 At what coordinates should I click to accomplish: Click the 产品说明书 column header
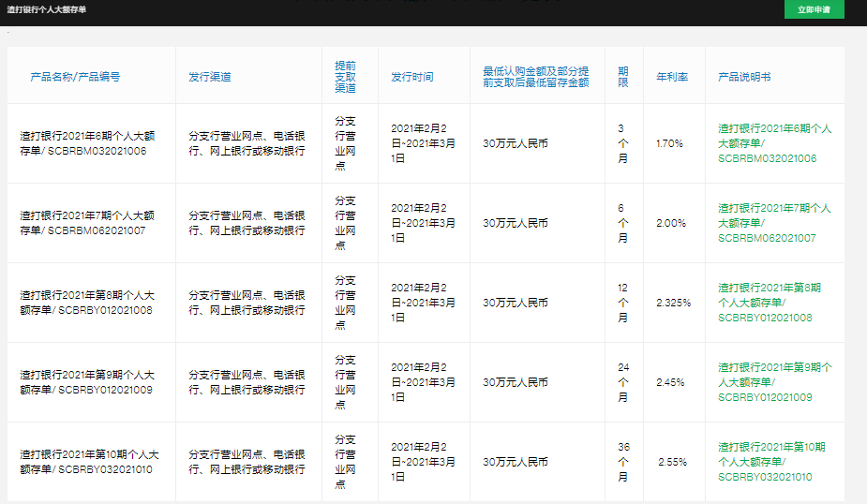pos(744,77)
